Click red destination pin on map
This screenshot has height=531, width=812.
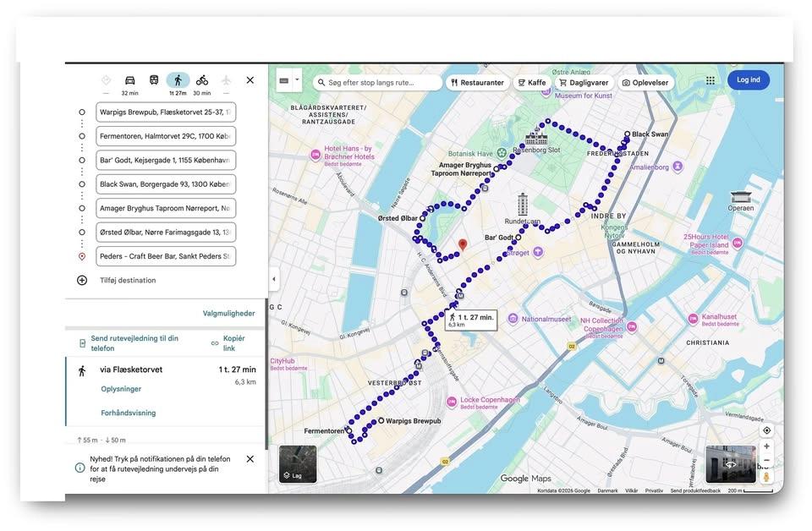(463, 244)
